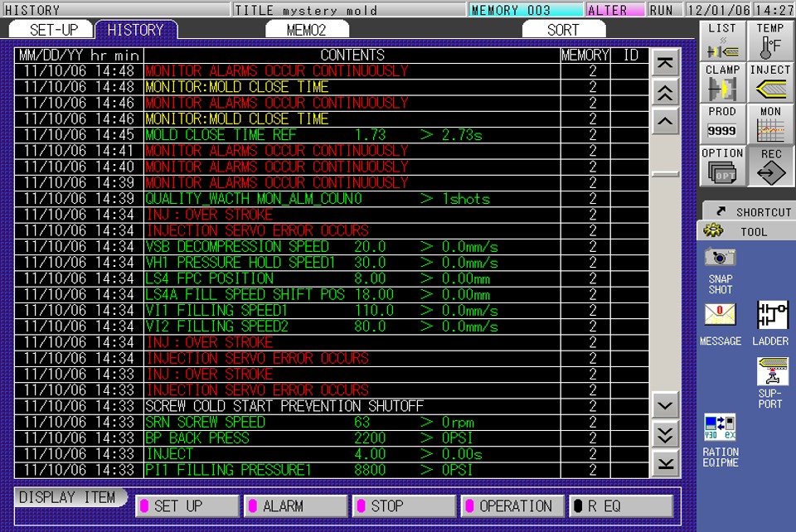796x532 pixels.
Task: Switch to the SET-UP tab
Action: tap(54, 28)
